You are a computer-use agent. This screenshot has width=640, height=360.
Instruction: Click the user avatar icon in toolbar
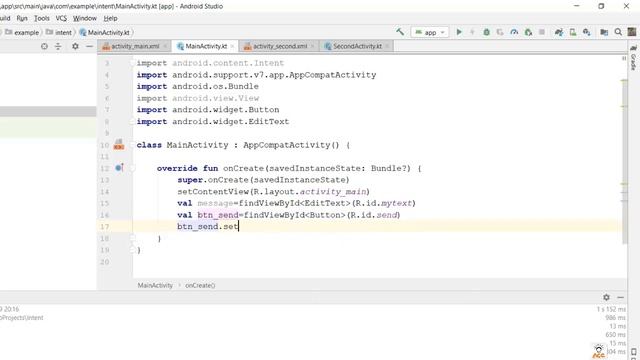(x=632, y=32)
